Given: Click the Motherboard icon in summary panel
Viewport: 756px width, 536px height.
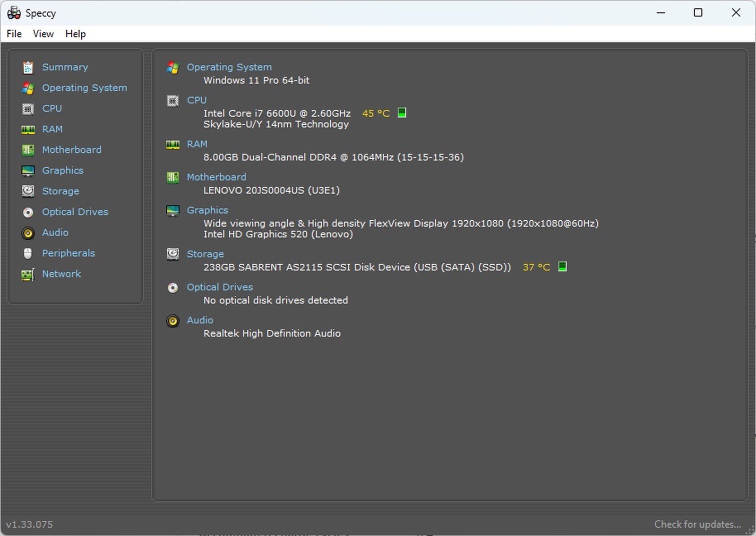Looking at the screenshot, I should [172, 178].
